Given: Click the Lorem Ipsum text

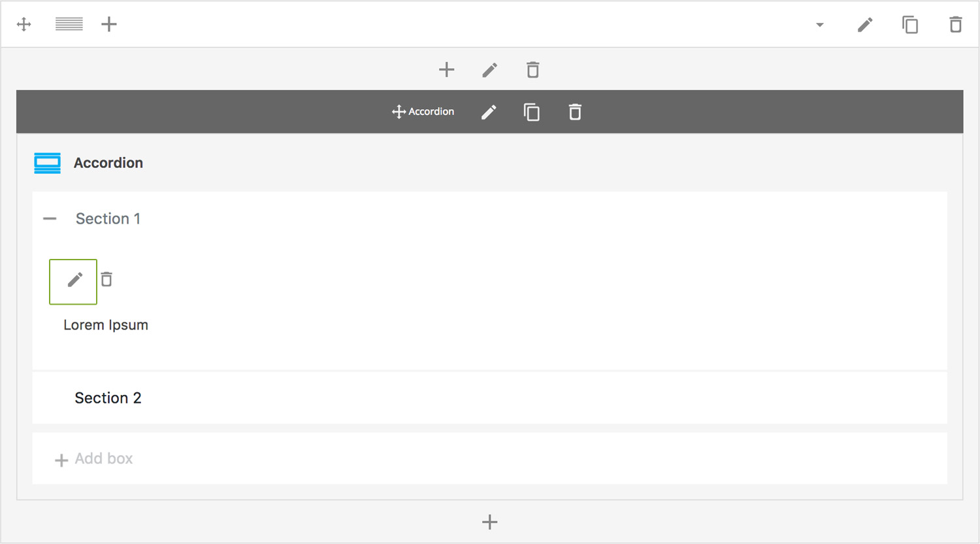Looking at the screenshot, I should [106, 325].
